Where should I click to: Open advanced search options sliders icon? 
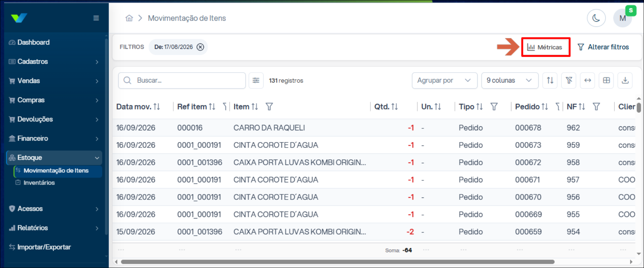pyautogui.click(x=256, y=81)
